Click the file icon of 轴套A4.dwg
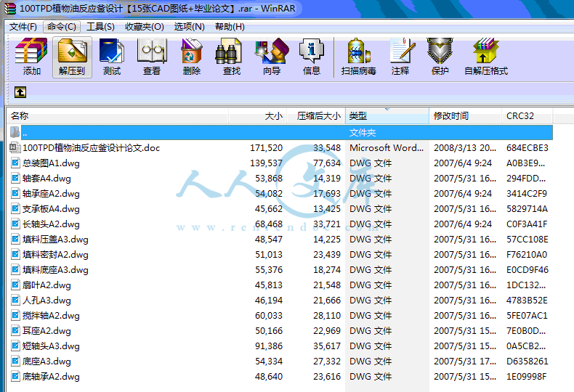574x392 pixels. coord(15,178)
